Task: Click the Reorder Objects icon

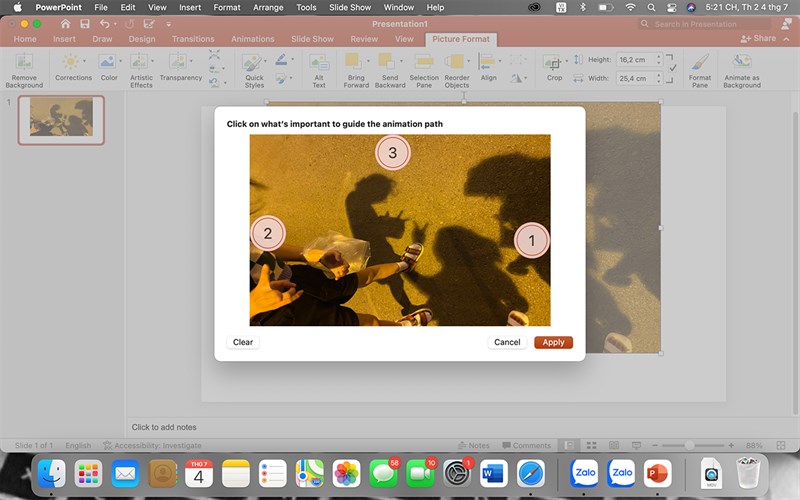Action: (454, 62)
